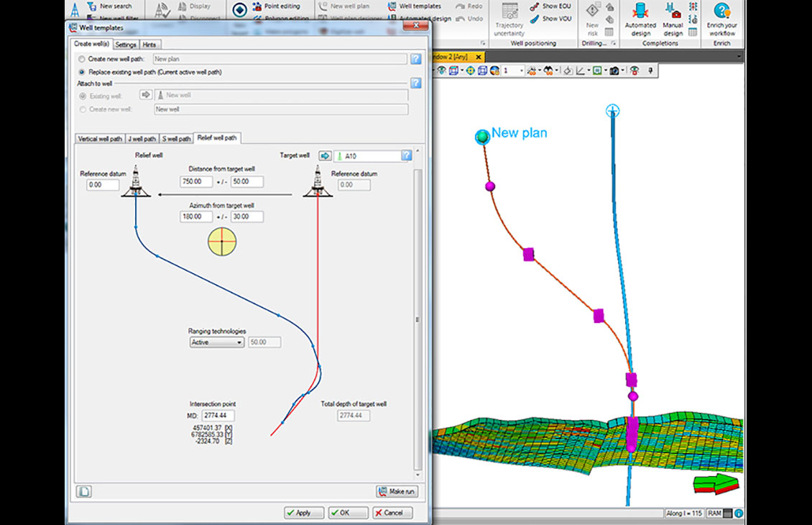Click the Relief well Reference datum field
812x525 pixels.
pos(103,185)
